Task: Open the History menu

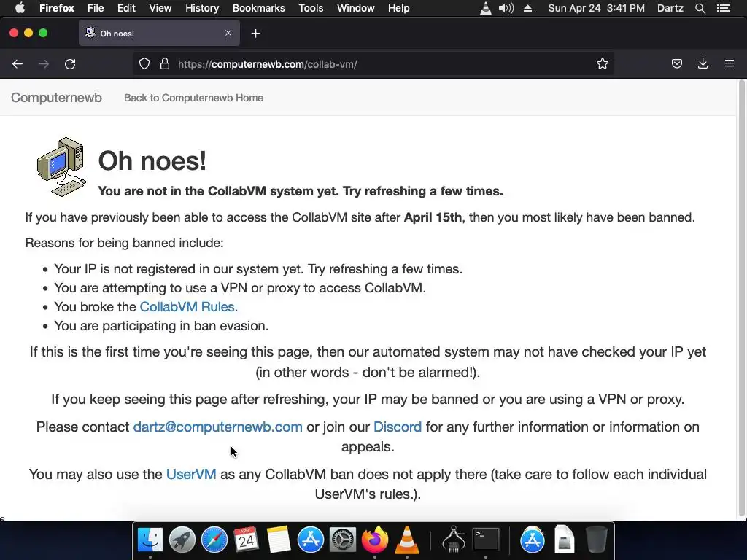Action: [202, 8]
